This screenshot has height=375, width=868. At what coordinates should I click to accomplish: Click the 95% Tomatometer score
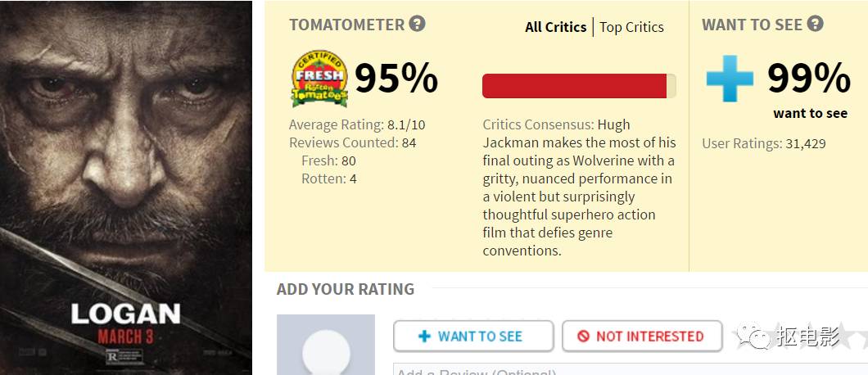coord(396,79)
